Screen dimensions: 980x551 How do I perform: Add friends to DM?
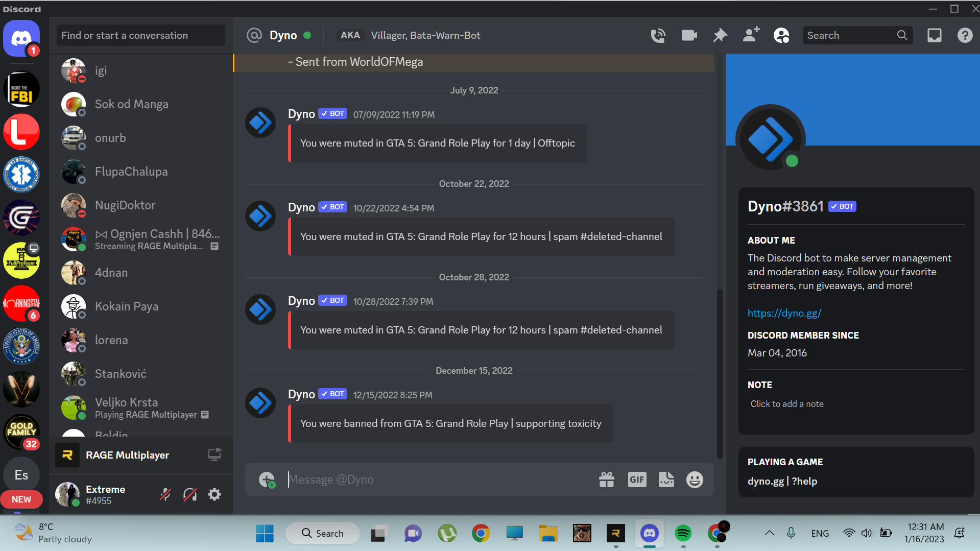(751, 35)
